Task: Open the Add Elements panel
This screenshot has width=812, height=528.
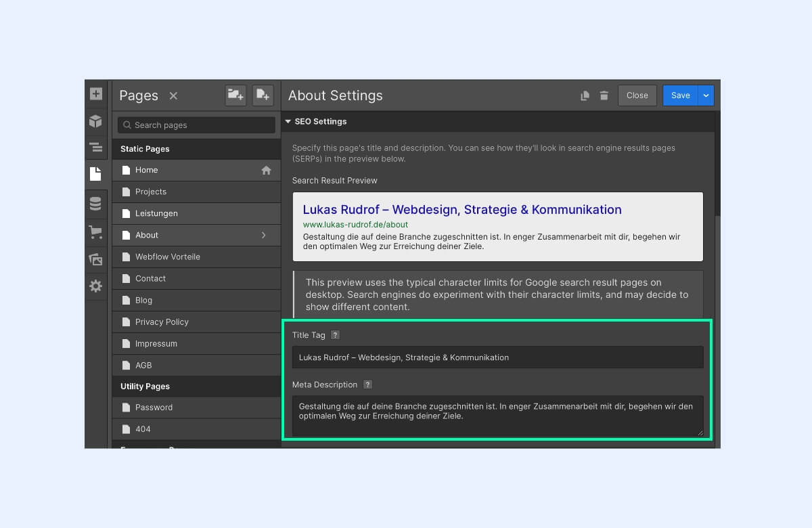Action: [x=95, y=93]
